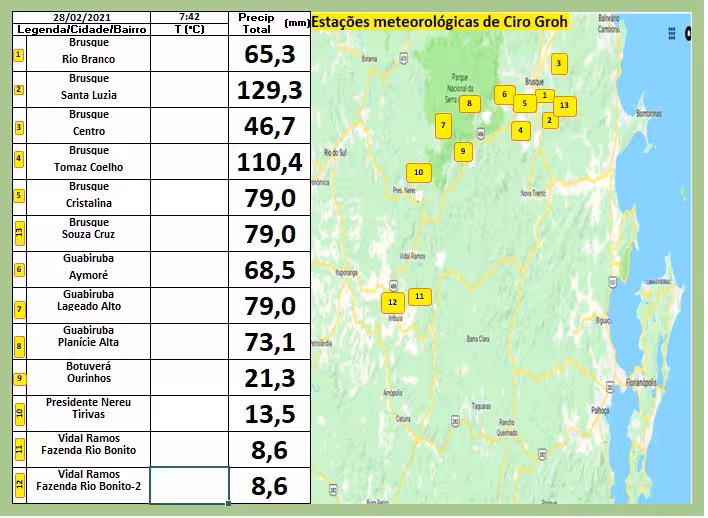Image resolution: width=708 pixels, height=518 pixels.
Task: Click station marker 9 on the map
Action: pyautogui.click(x=462, y=152)
